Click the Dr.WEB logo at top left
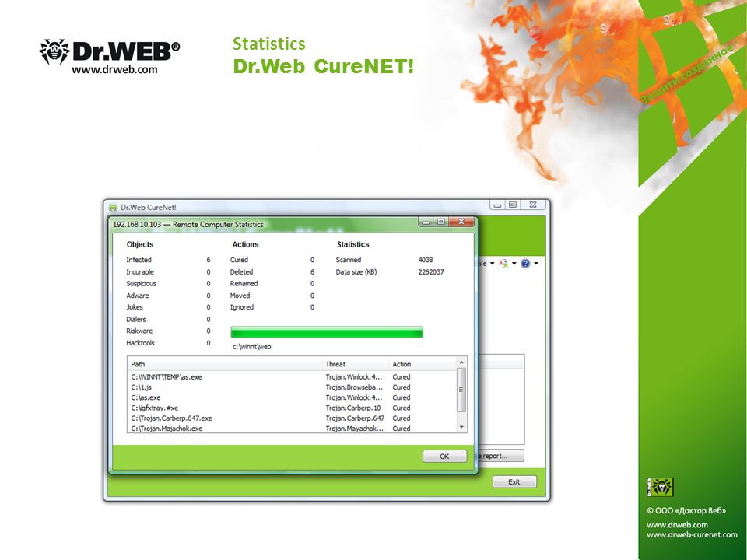The image size is (747, 560). (x=110, y=57)
